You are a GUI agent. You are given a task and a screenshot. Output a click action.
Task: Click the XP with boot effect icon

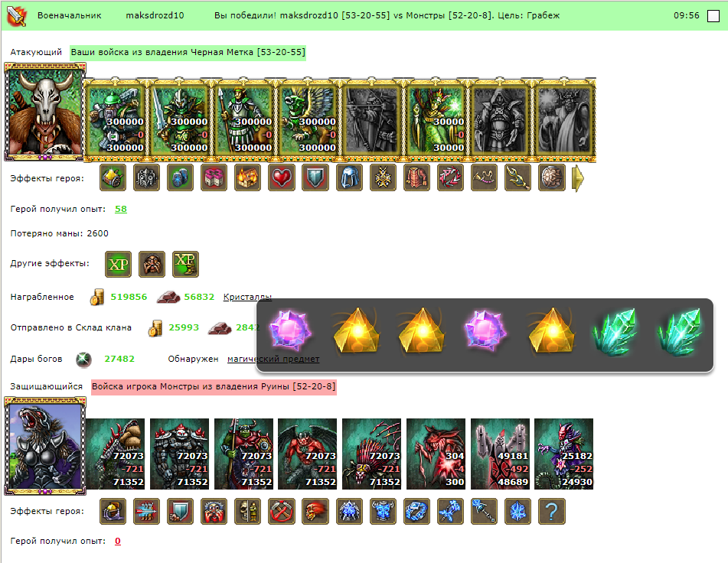pyautogui.click(x=185, y=265)
